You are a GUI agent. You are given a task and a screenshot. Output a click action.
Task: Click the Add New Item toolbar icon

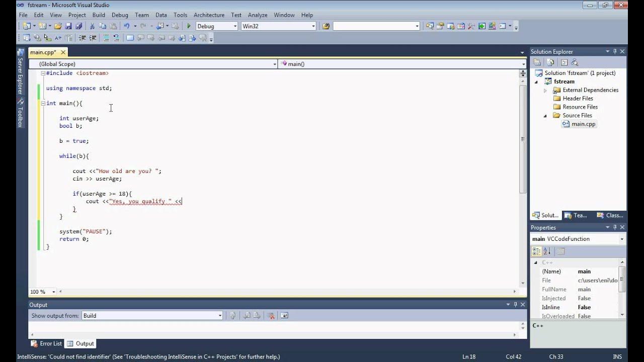pos(42,26)
